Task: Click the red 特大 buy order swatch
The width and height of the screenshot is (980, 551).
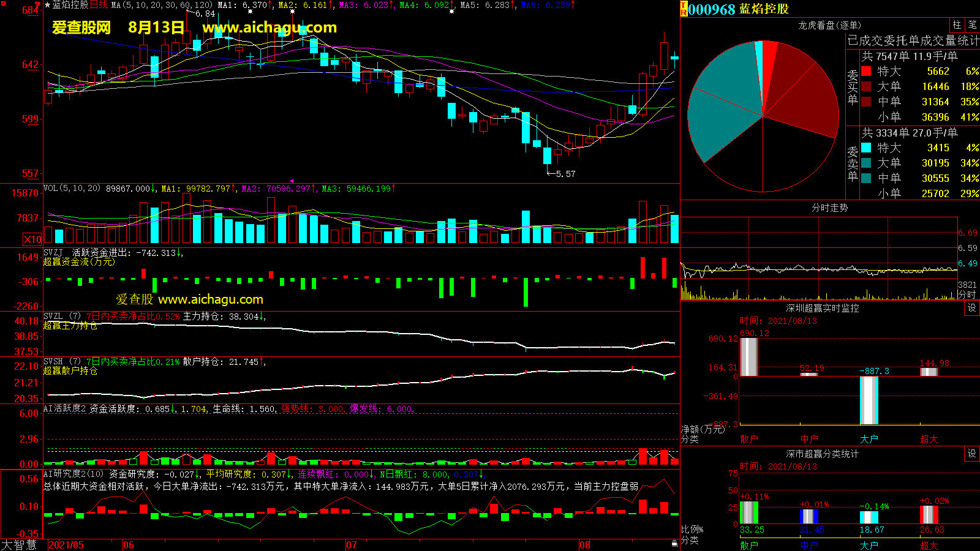Action: click(x=866, y=71)
